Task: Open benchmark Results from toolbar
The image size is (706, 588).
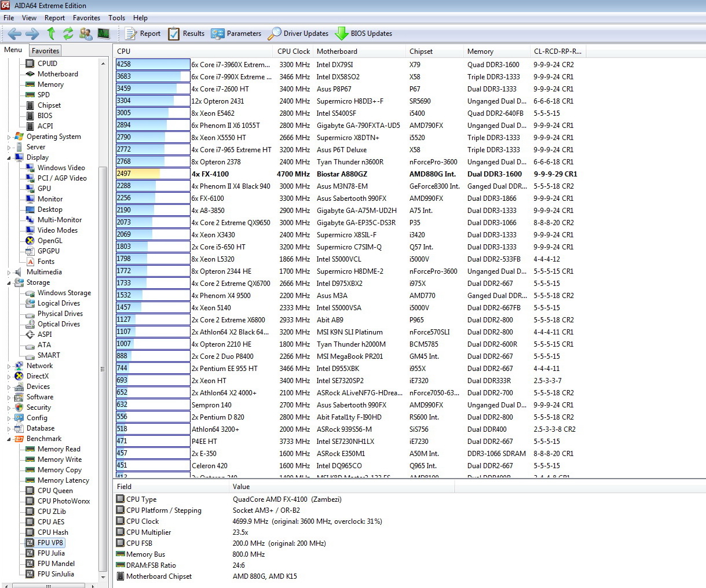Action: pos(186,34)
